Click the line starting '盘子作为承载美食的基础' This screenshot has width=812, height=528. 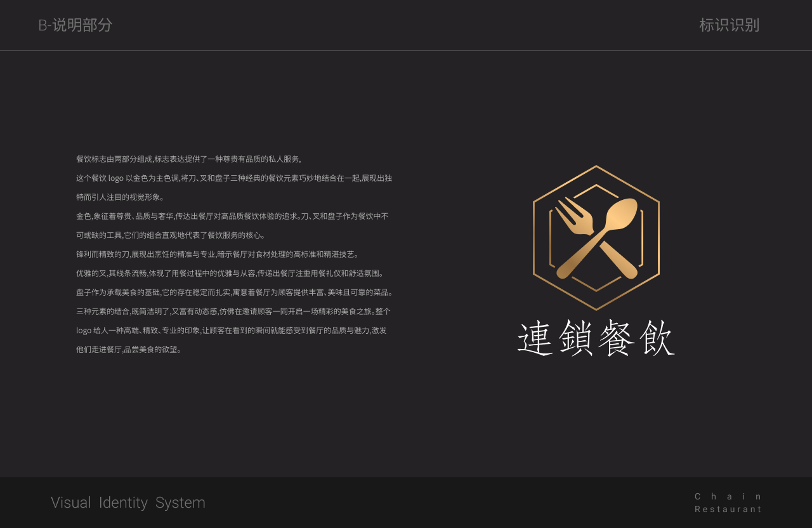point(235,292)
